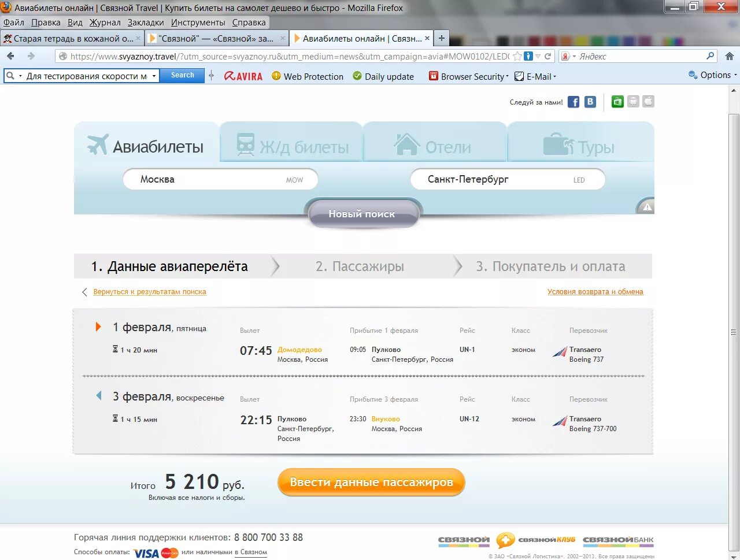Go back with the browser back arrow
This screenshot has height=560, width=740.
(x=11, y=56)
